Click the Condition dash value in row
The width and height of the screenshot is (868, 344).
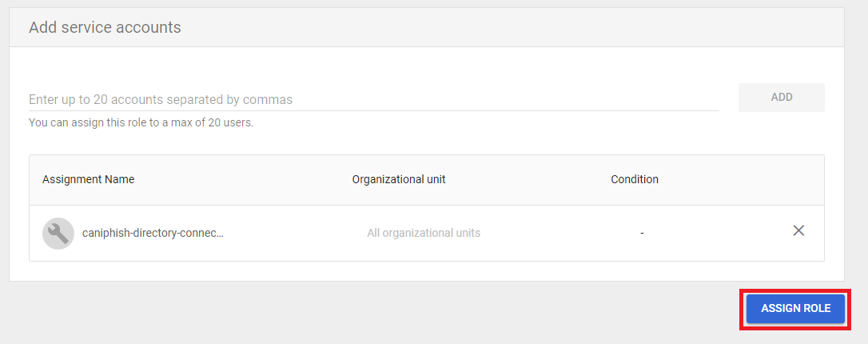tap(642, 234)
